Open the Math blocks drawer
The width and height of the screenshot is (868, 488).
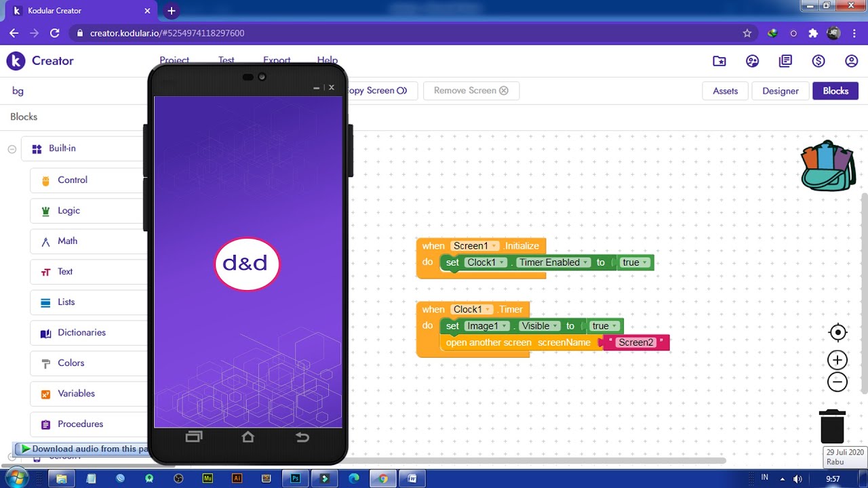88,241
